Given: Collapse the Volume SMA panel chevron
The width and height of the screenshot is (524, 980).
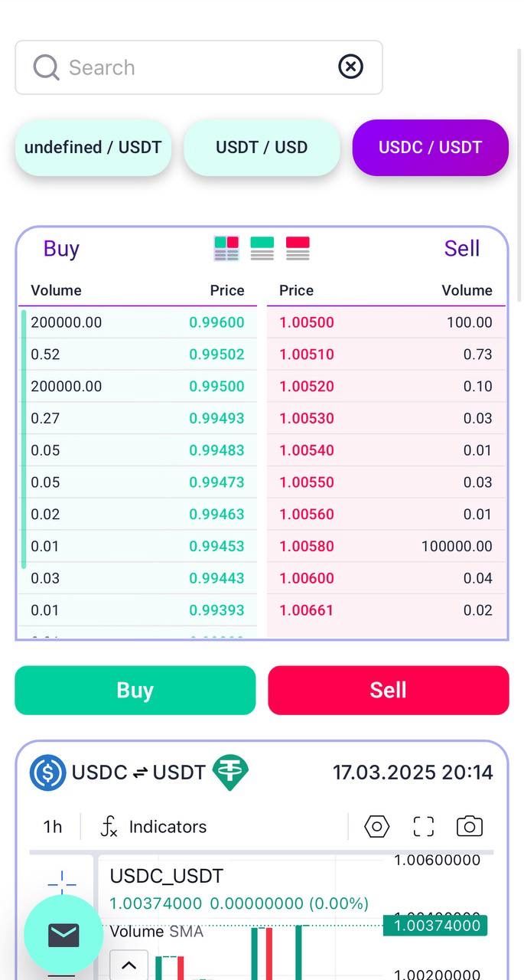Looking at the screenshot, I should [129, 965].
